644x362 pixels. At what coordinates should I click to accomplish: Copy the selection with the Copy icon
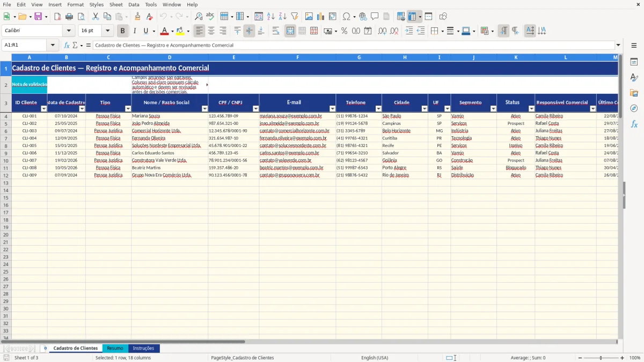(x=107, y=17)
